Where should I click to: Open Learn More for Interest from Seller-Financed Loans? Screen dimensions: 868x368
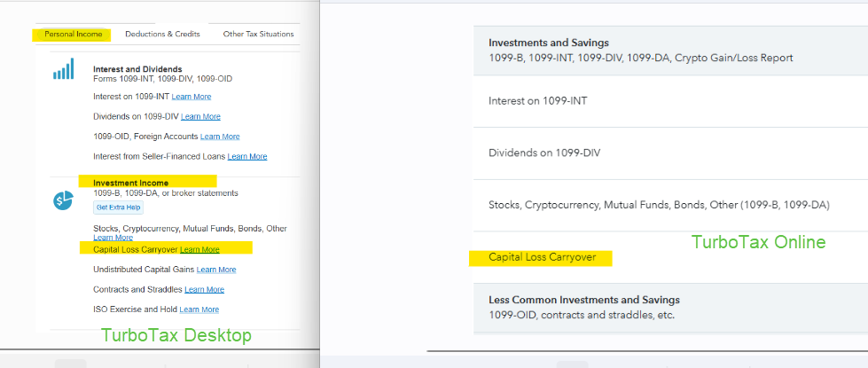(246, 157)
